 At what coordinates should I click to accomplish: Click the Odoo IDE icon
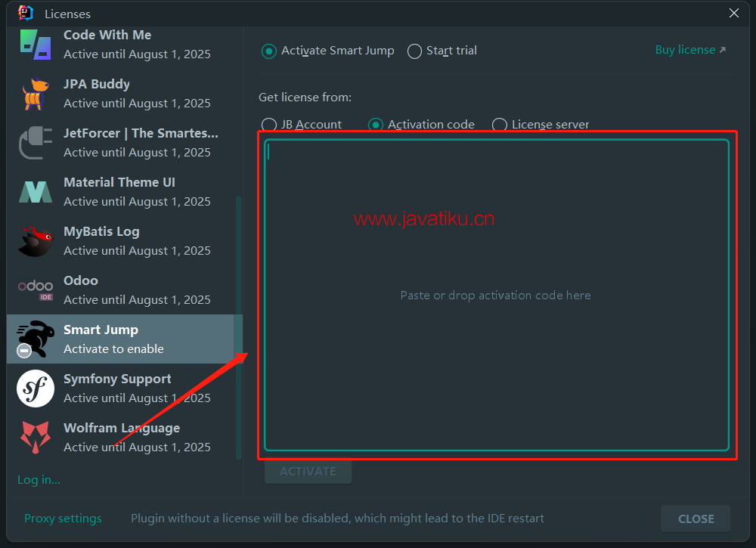(x=36, y=290)
